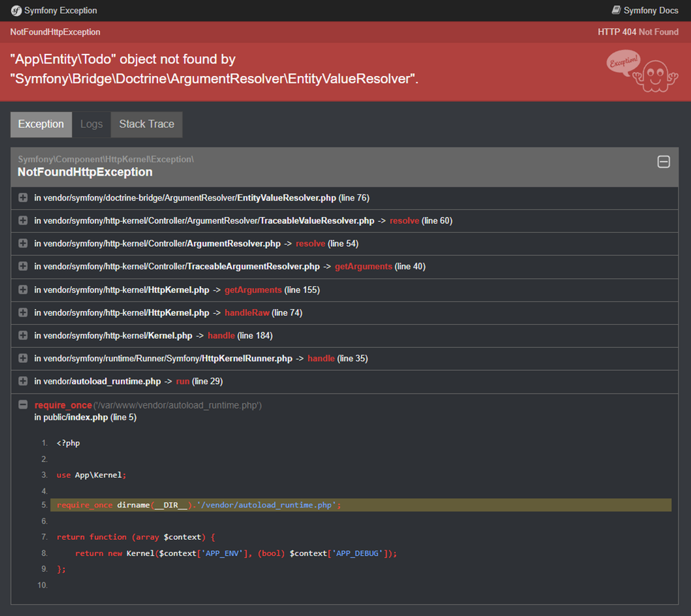Viewport: 691px width, 616px height.
Task: Expand the Kernel.php line 184 frame
Action: (24, 335)
